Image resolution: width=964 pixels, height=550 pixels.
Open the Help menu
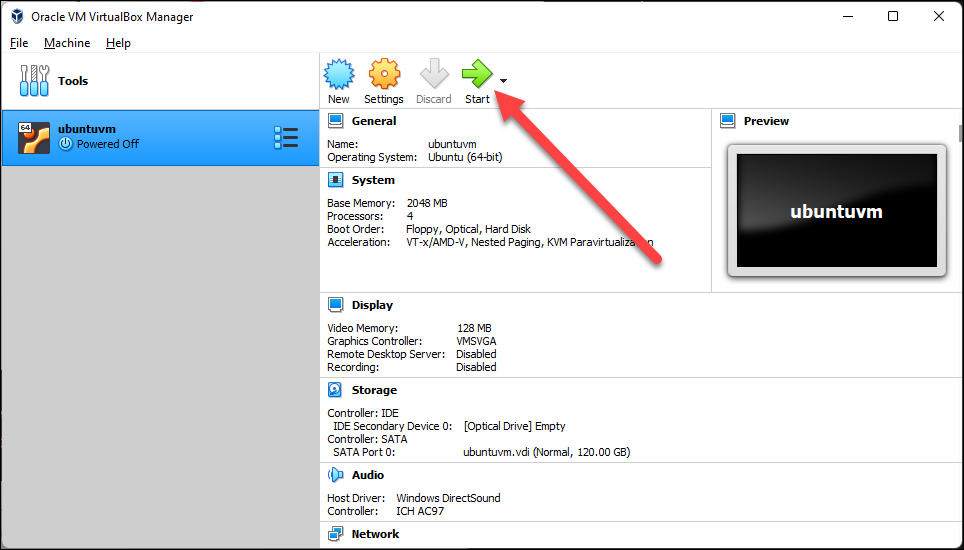(x=118, y=43)
